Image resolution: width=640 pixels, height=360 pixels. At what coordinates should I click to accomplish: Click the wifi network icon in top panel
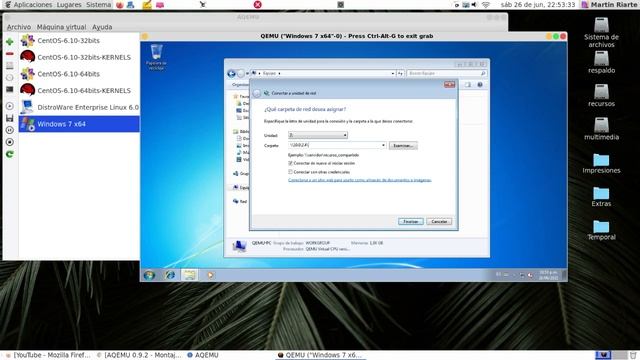486,5
